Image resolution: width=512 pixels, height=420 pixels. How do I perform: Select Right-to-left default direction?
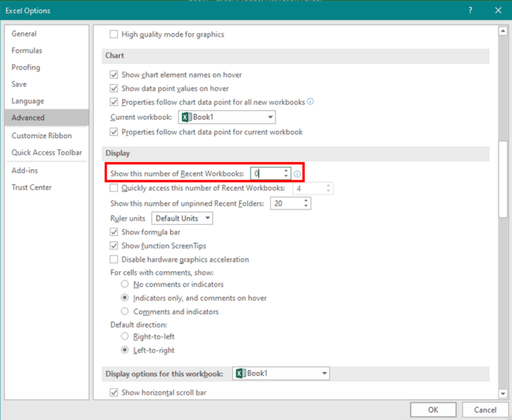tap(125, 336)
